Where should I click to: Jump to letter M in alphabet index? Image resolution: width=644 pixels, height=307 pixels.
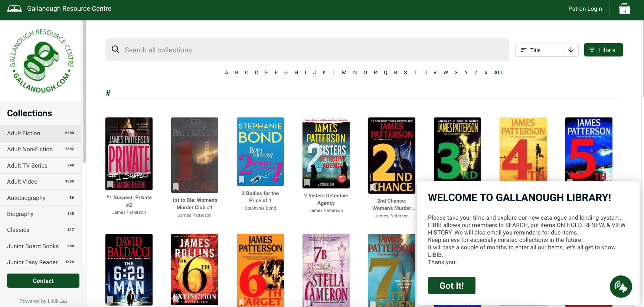[x=344, y=72]
